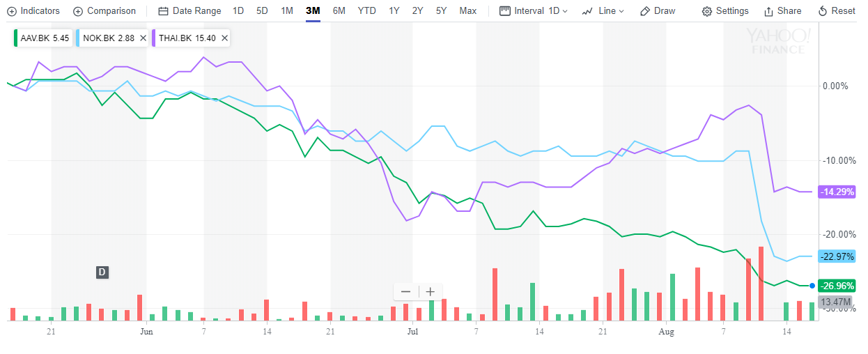The image size is (868, 354).
Task: Click the 0.00% axis label
Action: pos(835,86)
